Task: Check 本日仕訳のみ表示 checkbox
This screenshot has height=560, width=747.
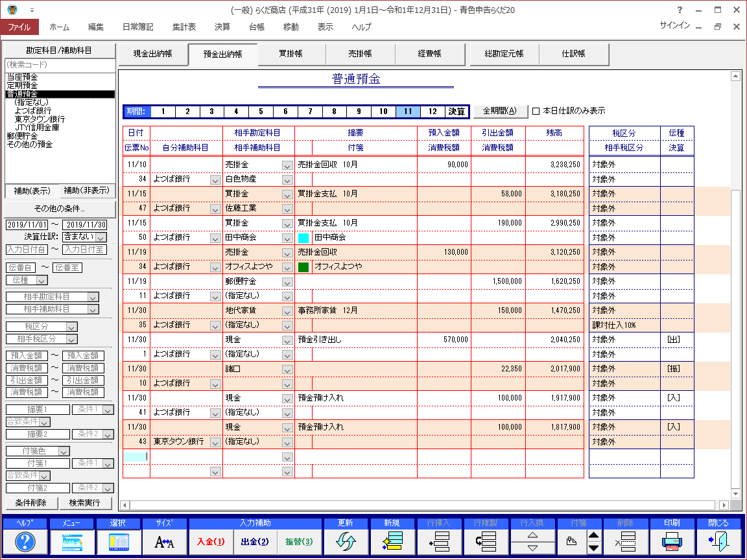Action: (536, 111)
